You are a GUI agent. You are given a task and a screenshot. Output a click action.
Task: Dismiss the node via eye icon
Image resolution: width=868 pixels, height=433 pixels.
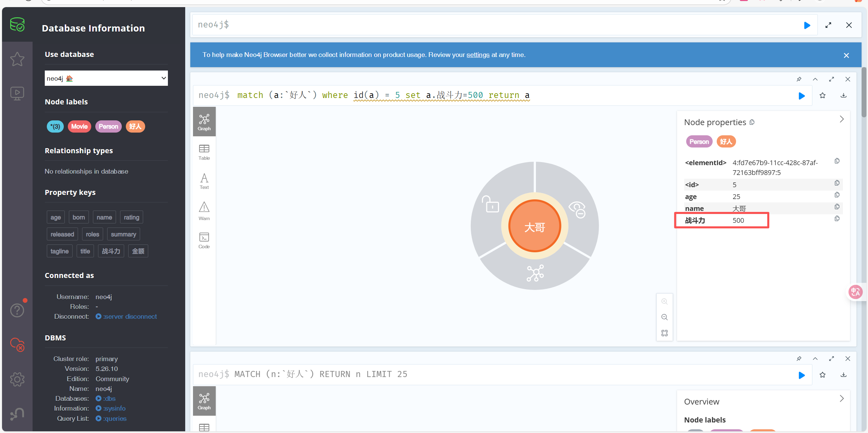click(577, 209)
